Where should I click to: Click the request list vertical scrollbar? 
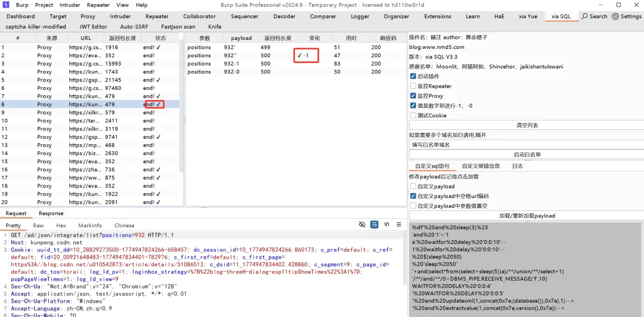tap(181, 107)
